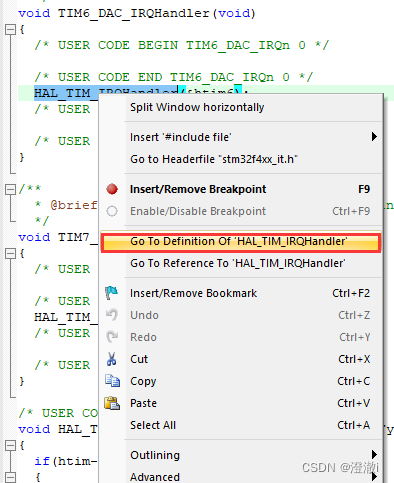Click TIM6_DAC_IRQHandler function name
Viewport: 394px width, 483px height.
(x=134, y=13)
